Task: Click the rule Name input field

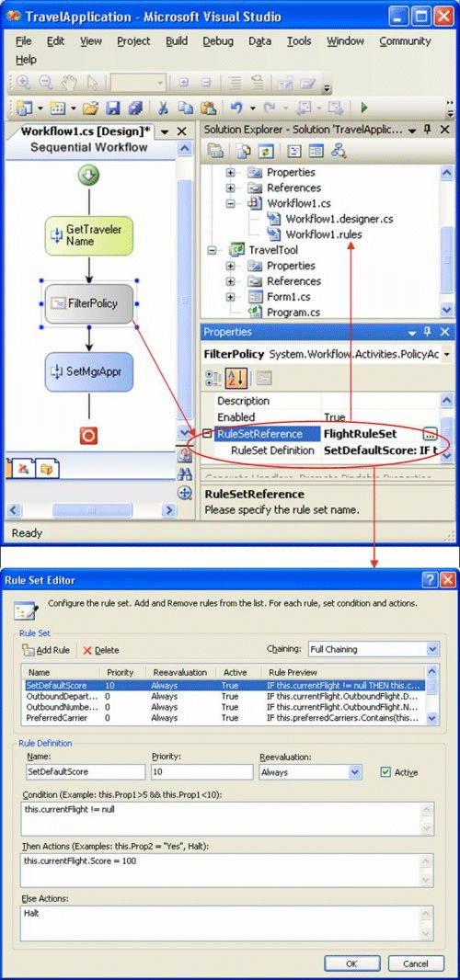Action: click(85, 772)
